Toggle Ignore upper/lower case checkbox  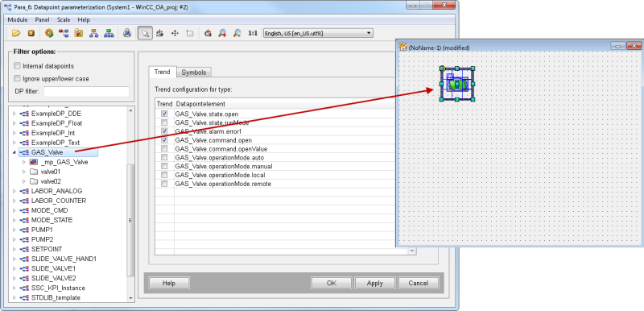17,78
